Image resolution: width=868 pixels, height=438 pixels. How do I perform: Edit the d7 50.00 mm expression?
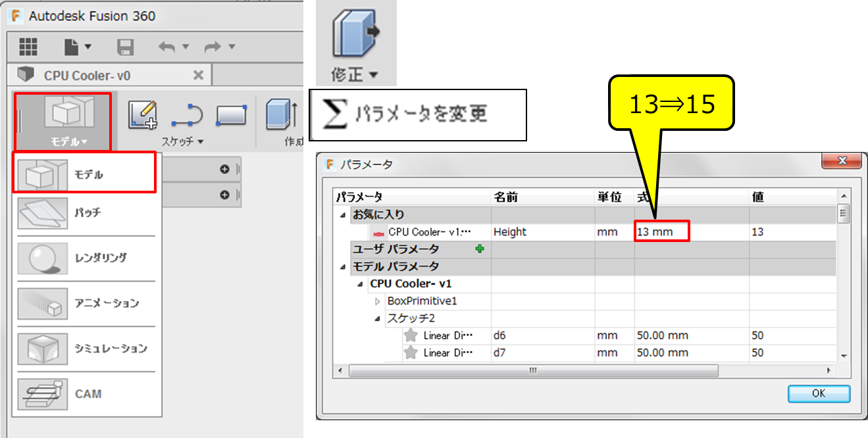[692, 353]
